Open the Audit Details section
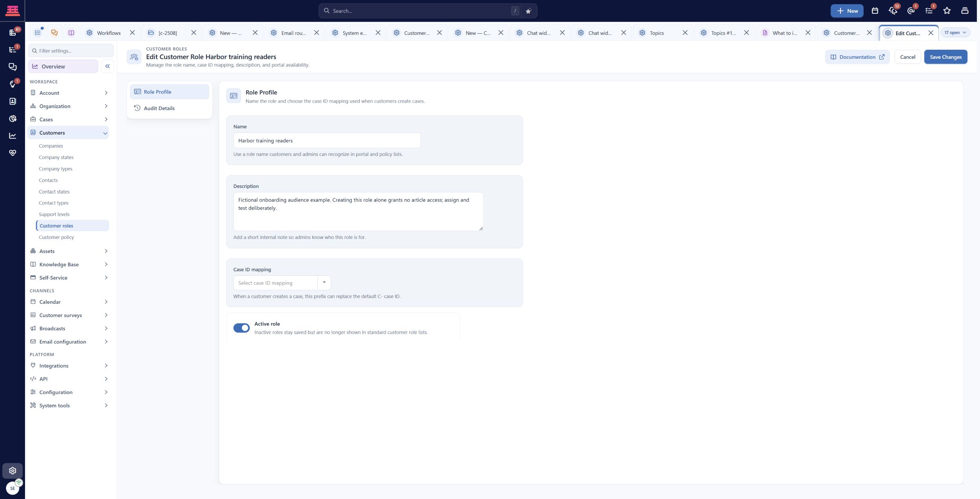Viewport: 980px width, 499px height. [169, 108]
